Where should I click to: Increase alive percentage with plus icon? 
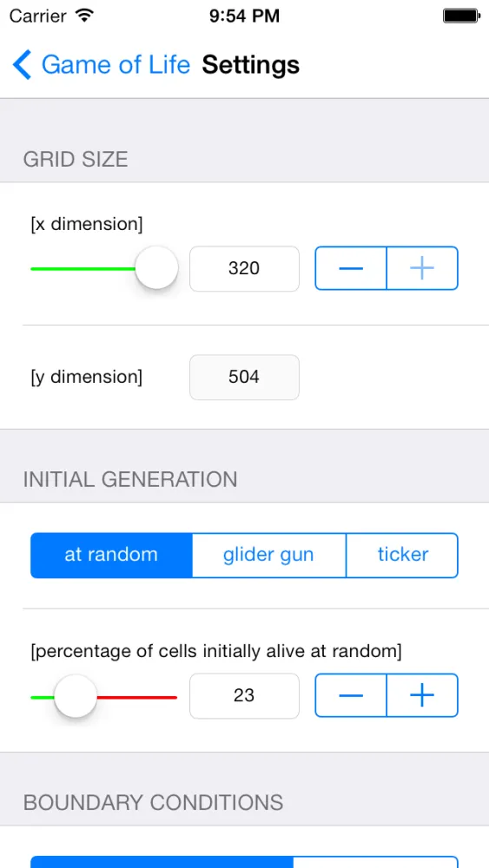coord(422,695)
